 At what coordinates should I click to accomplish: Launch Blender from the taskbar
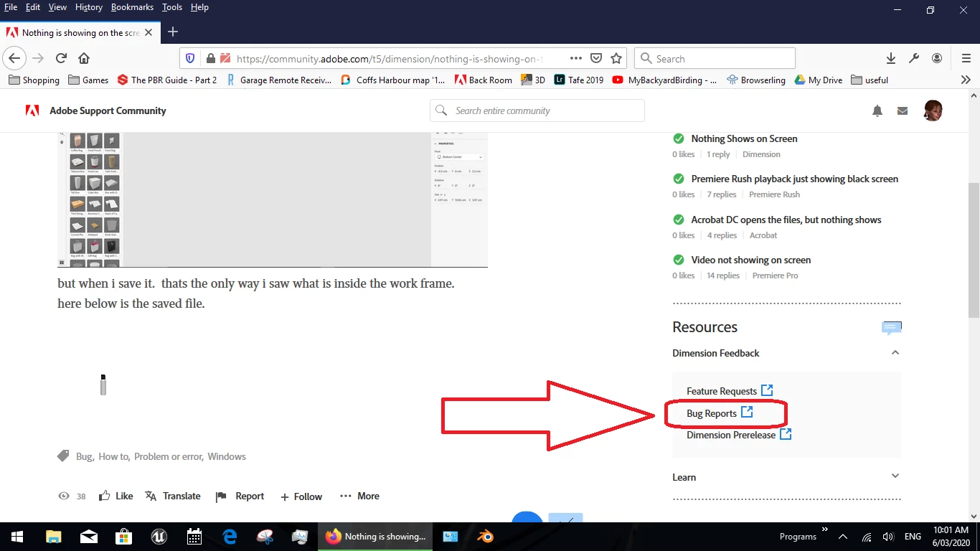click(x=486, y=536)
